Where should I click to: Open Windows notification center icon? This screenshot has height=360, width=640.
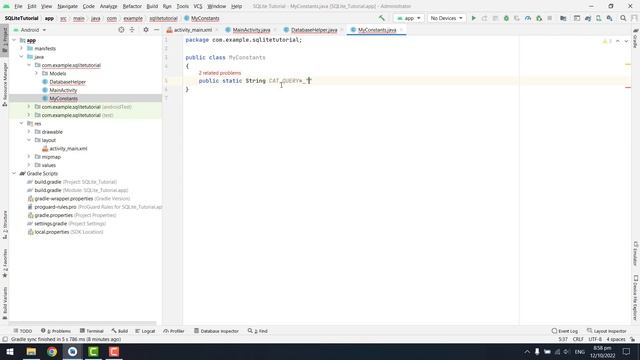627,351
